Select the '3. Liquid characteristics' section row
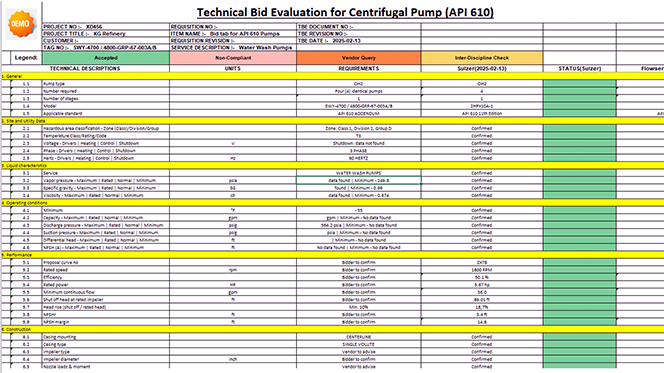This screenshot has height=373, width=664. coord(332,166)
